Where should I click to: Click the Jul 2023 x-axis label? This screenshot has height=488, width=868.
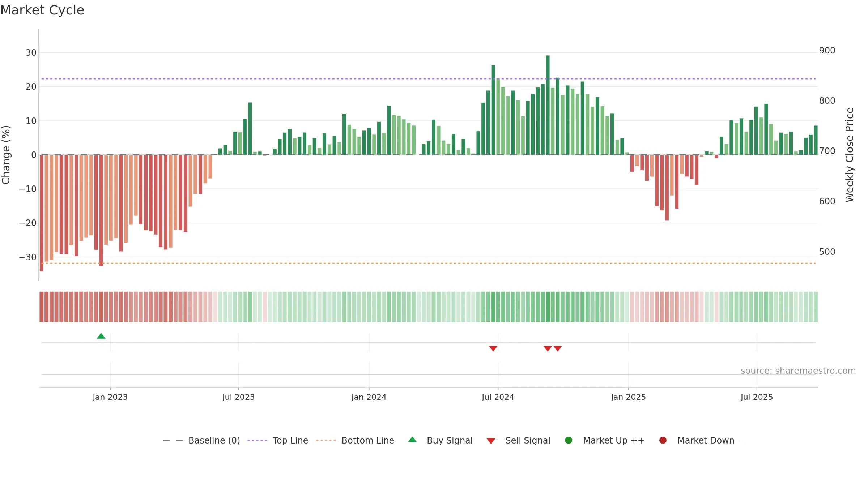(x=238, y=397)
